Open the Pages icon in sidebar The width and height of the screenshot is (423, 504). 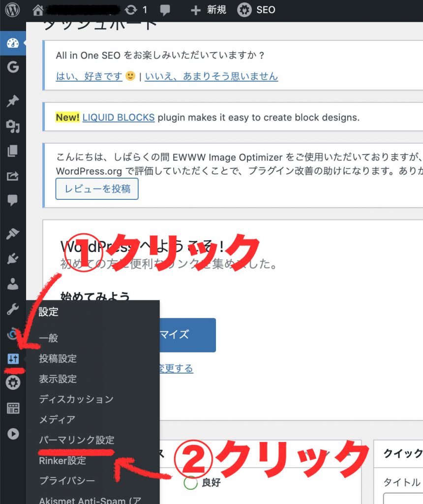click(x=13, y=152)
